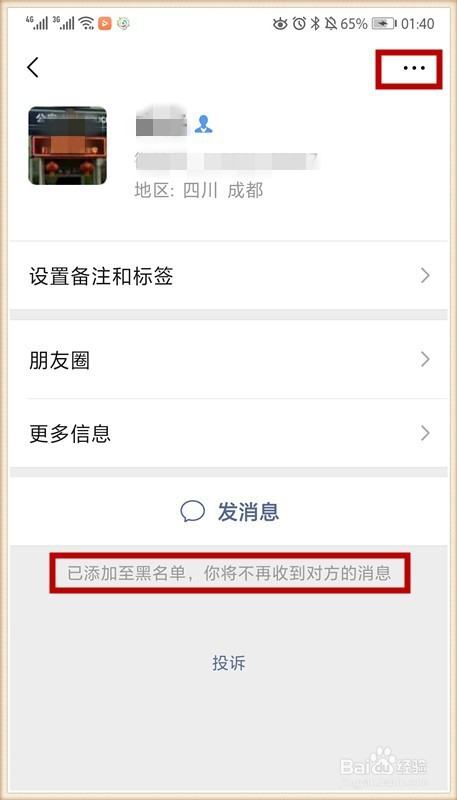The height and width of the screenshot is (800, 457).
Task: Open 朋友圈 entry
Action: click(228, 360)
